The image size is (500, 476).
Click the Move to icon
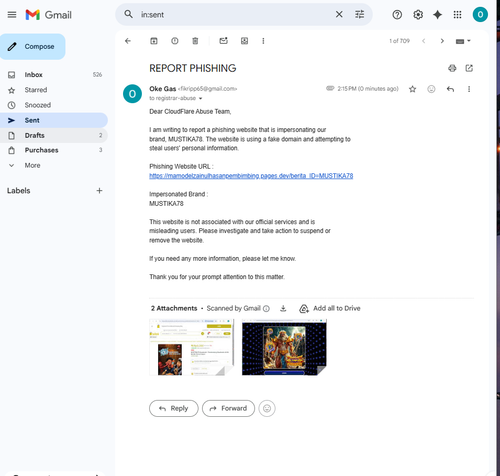pos(244,41)
